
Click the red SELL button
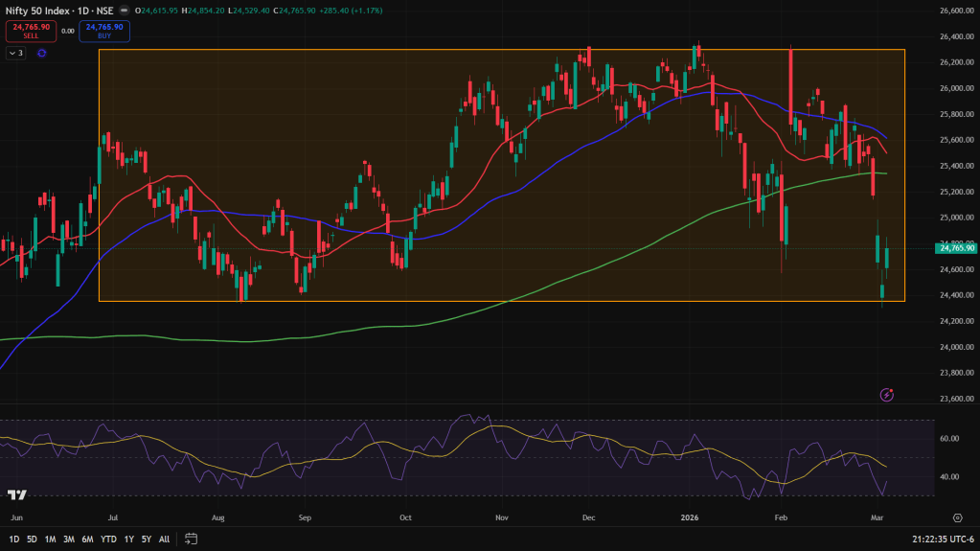[x=32, y=32]
